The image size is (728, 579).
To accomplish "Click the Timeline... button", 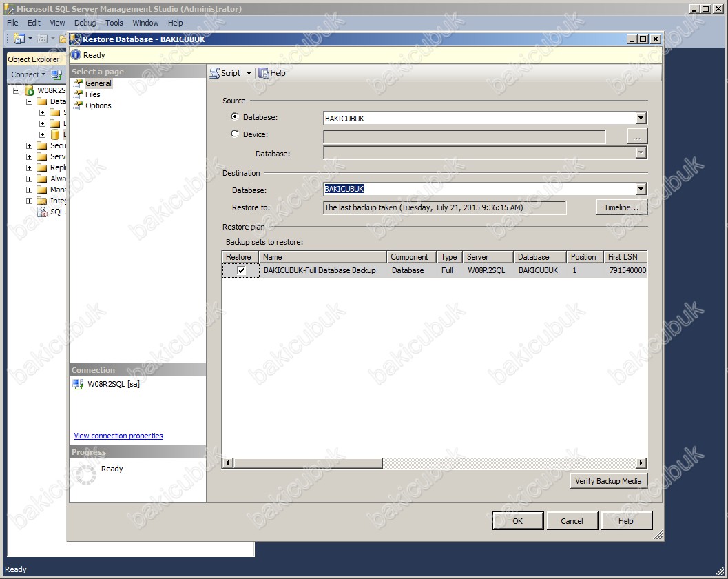I will pos(621,207).
